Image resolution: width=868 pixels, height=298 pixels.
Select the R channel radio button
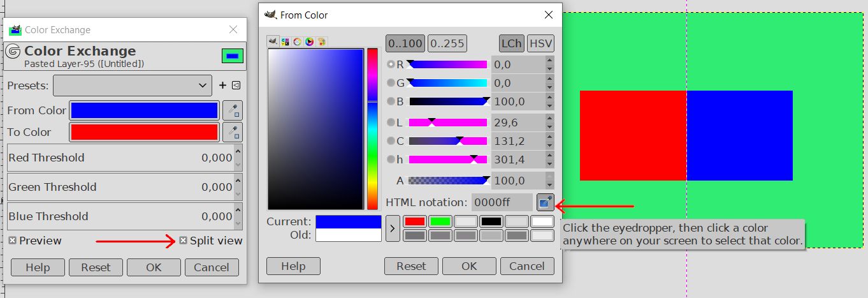pos(391,64)
